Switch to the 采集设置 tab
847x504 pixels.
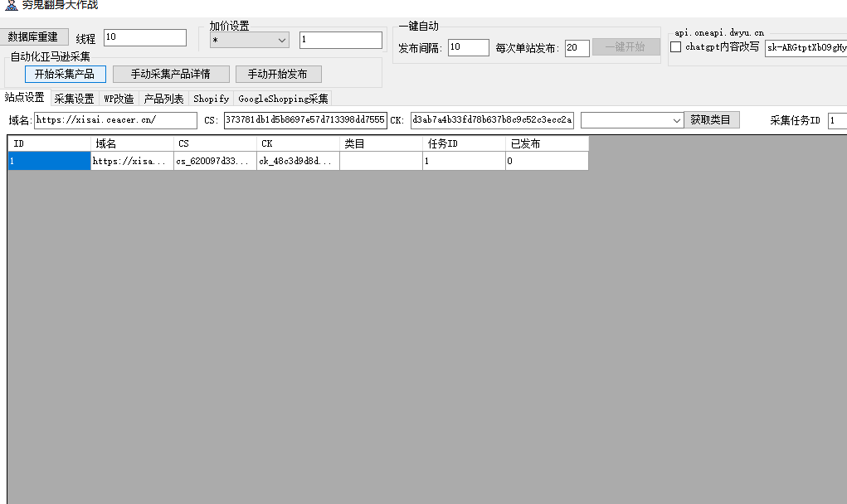pos(74,98)
